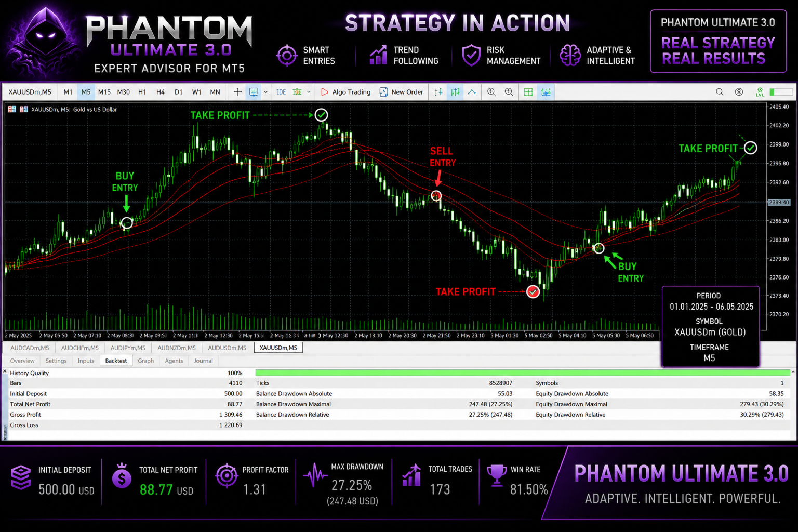Click the tile windows grid icon

528,92
